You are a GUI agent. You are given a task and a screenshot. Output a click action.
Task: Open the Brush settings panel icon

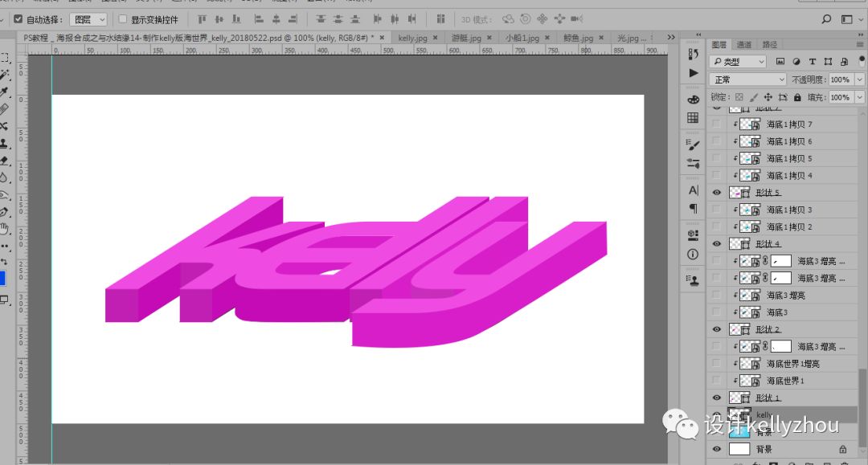(x=693, y=145)
